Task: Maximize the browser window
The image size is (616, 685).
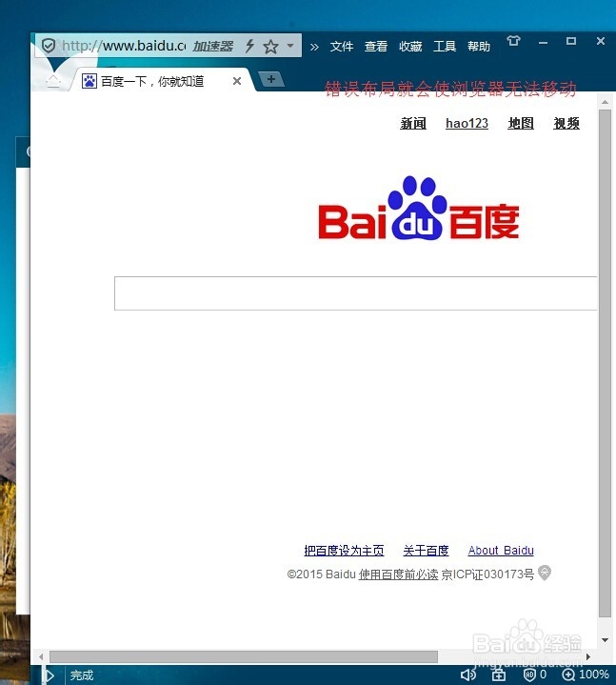Action: (x=571, y=41)
